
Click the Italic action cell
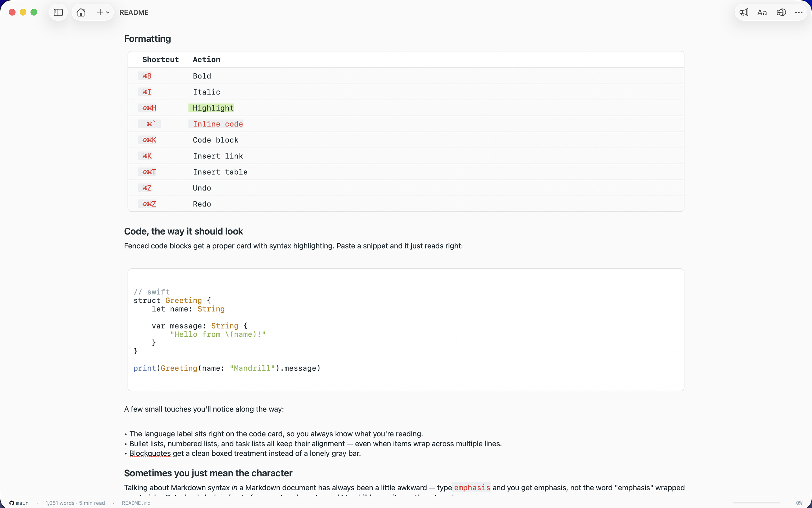point(206,92)
